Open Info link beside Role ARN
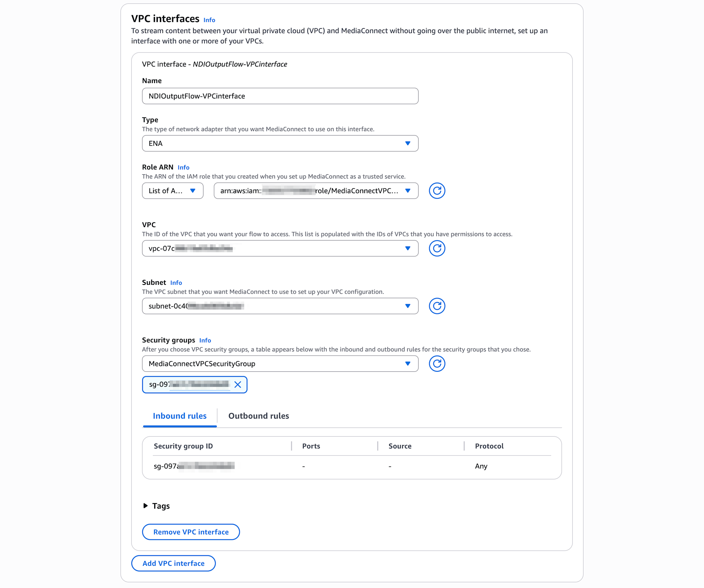This screenshot has width=704, height=588. click(183, 168)
